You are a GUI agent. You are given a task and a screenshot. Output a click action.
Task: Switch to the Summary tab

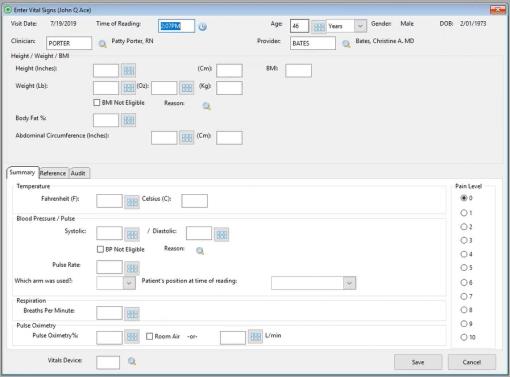(22, 172)
